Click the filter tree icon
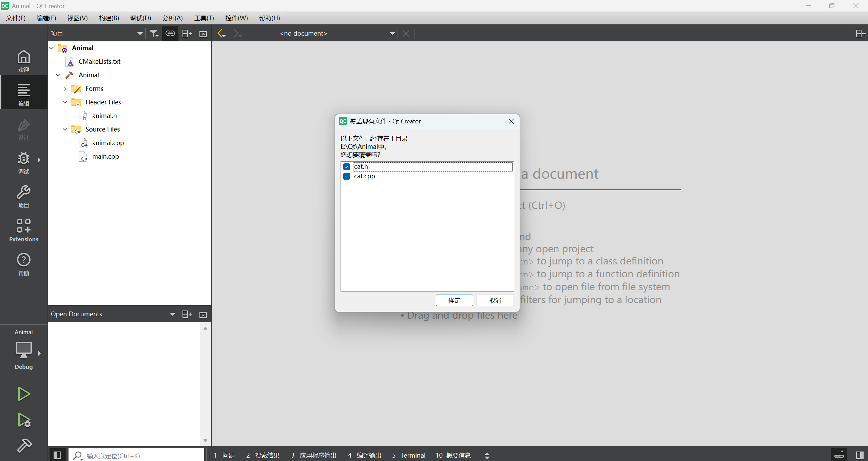The image size is (868, 461). [x=154, y=33]
